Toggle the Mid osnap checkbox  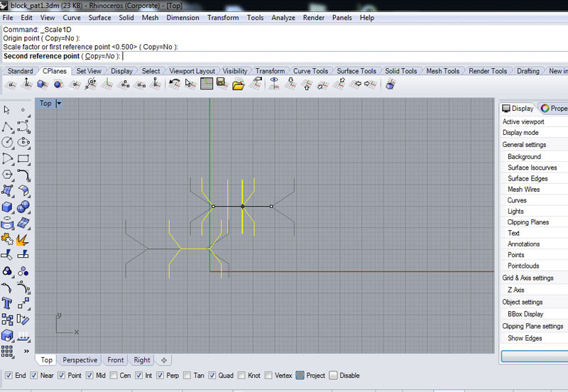coord(89,376)
